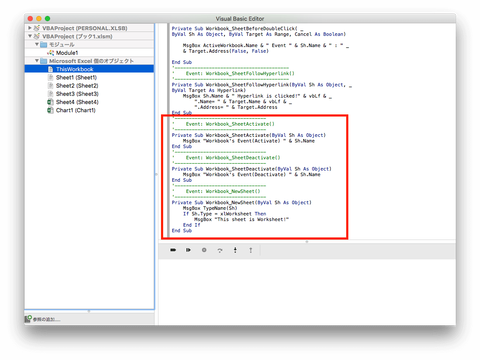Viewport: 480px width, 360px height.
Task: Select VBAProject (PERSONAL.XLSB) label
Action: [85, 28]
